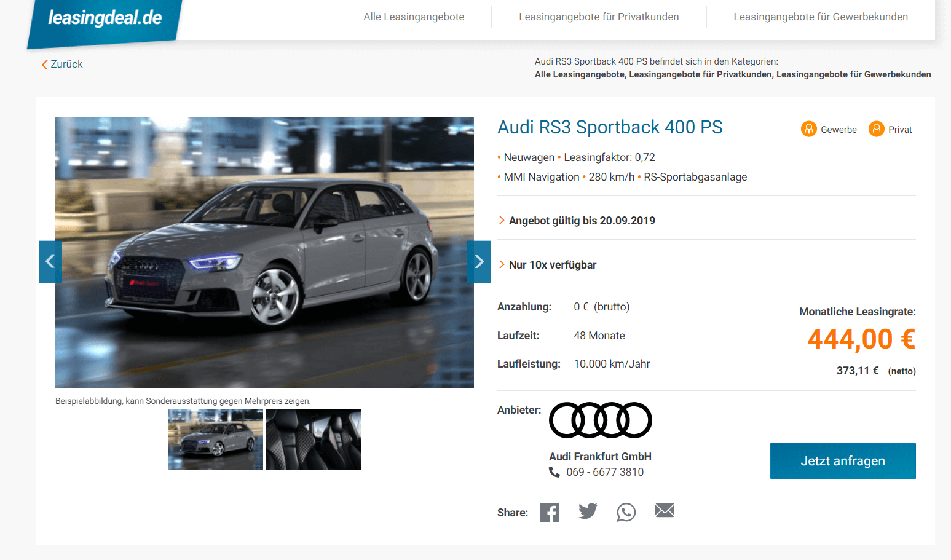
Task: Click the 48 Monate Laufzeit value
Action: tap(599, 336)
